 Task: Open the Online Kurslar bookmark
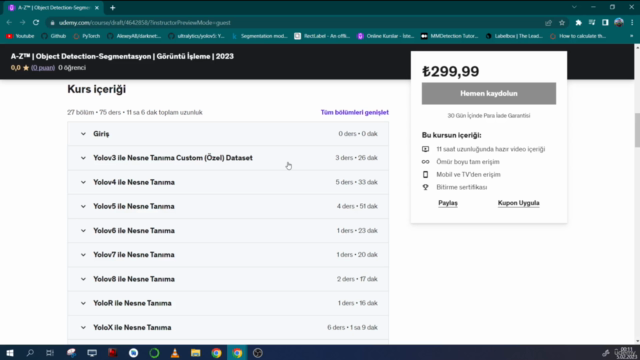click(x=386, y=36)
